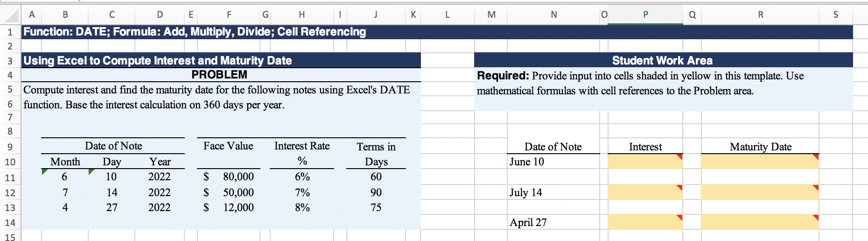The height and width of the screenshot is (241, 868).
Task: Click the 'Face Value' column header
Action: [228, 146]
